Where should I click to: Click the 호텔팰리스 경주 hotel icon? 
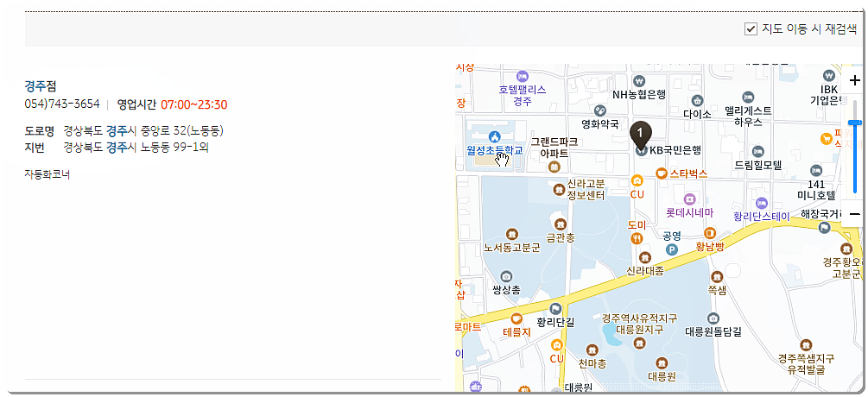point(522,76)
